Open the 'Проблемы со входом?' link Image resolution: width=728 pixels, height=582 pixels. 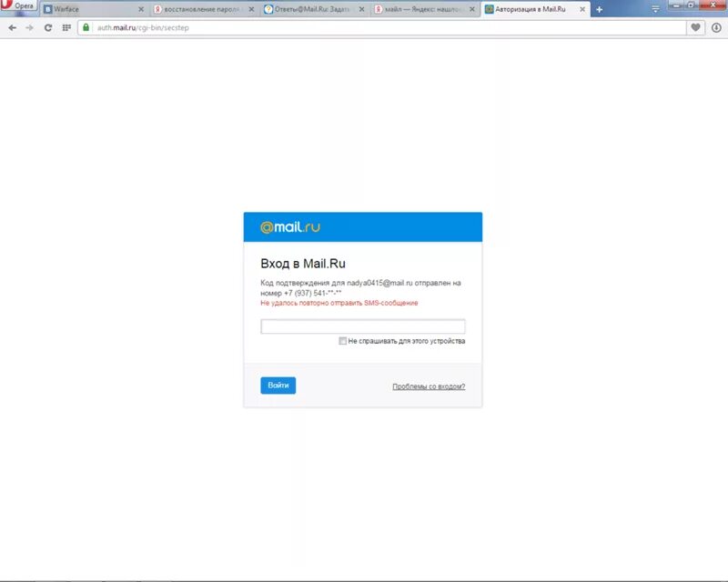coord(429,386)
